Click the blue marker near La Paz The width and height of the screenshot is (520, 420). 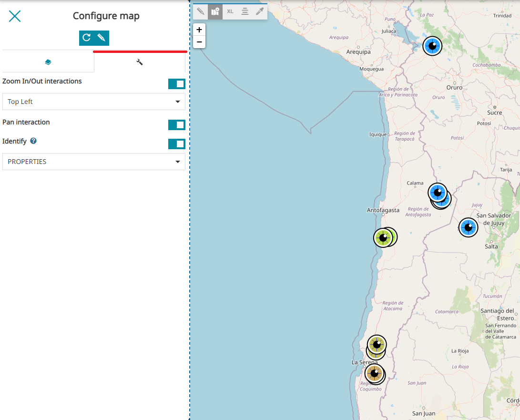432,46
